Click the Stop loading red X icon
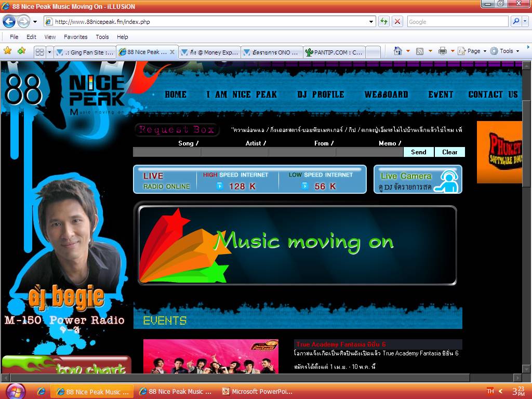The height and width of the screenshot is (399, 532). (397, 22)
